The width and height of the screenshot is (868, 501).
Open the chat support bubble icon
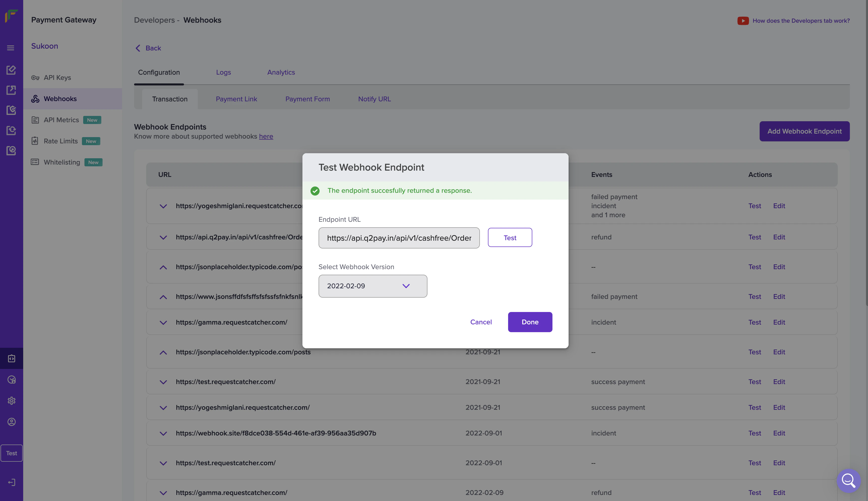[x=848, y=481]
